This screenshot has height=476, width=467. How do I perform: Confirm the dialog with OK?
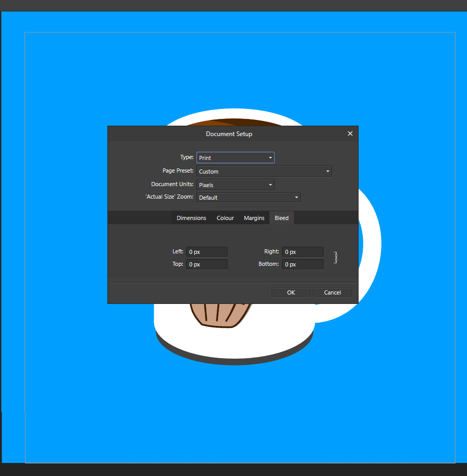[x=291, y=292]
